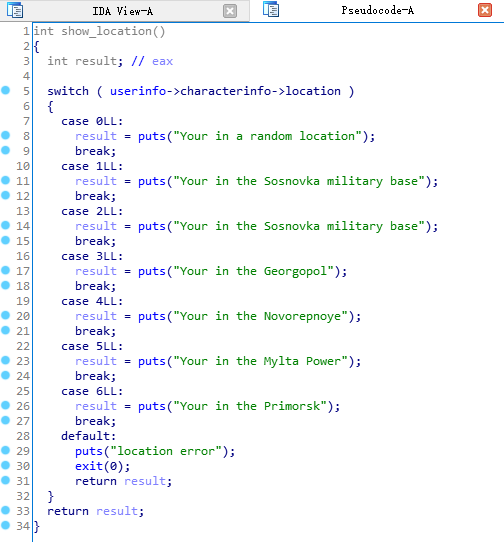Click "case 4LL:" label
The image size is (504, 542).
(x=92, y=301)
